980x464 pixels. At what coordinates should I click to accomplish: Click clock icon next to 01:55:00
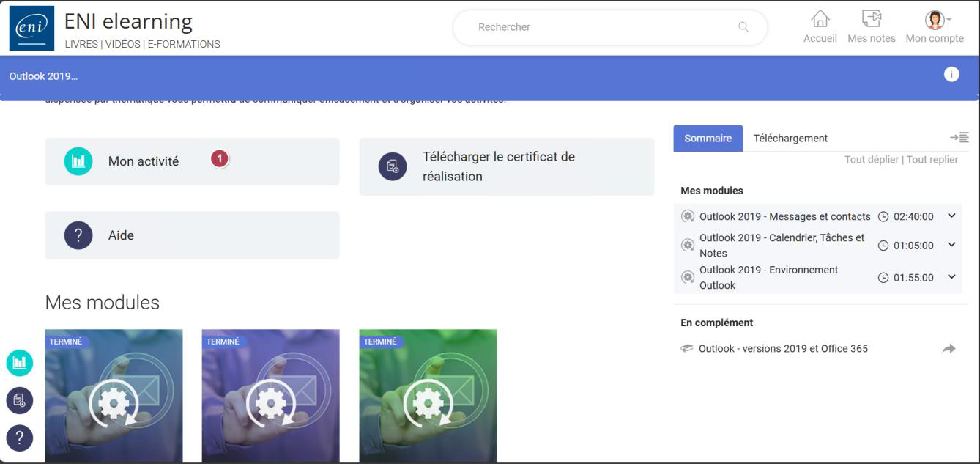[x=883, y=278]
